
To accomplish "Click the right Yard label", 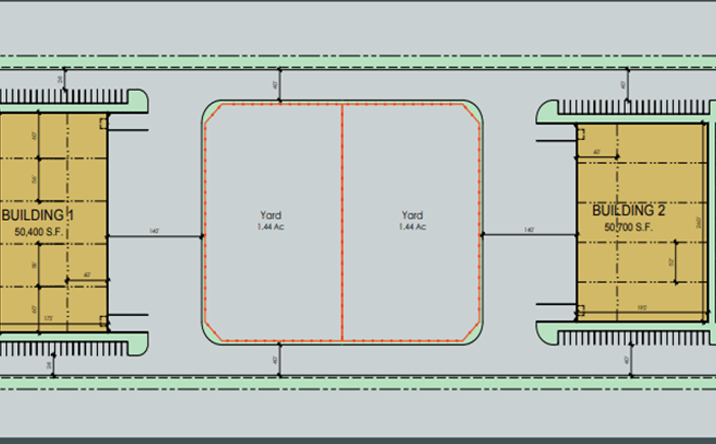I will [x=412, y=215].
